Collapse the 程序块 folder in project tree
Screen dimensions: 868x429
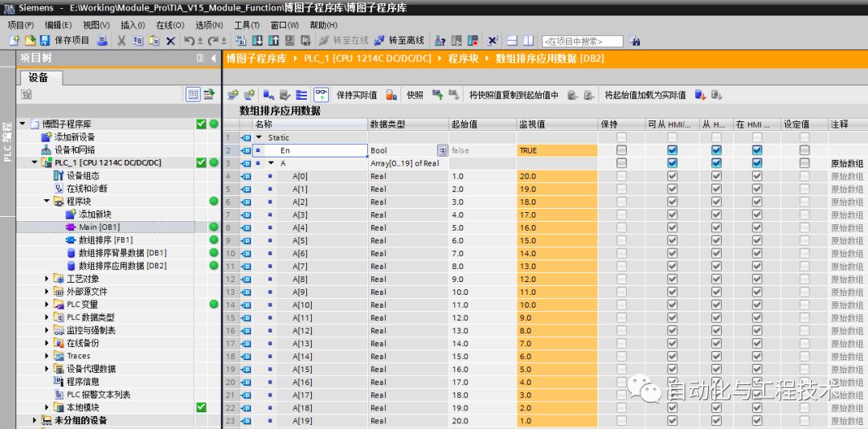(47, 201)
